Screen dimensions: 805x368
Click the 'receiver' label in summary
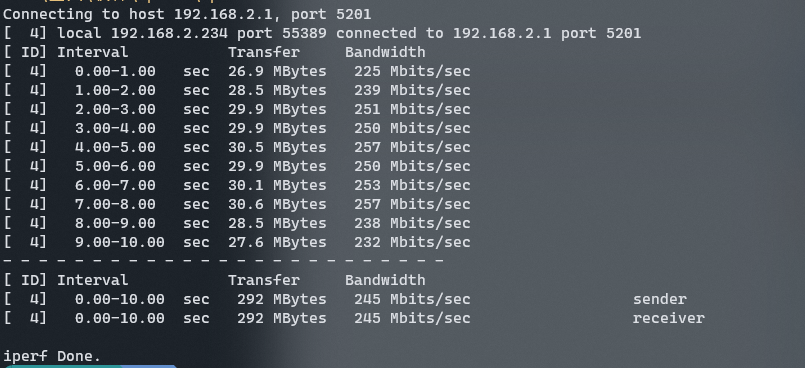pos(668,318)
